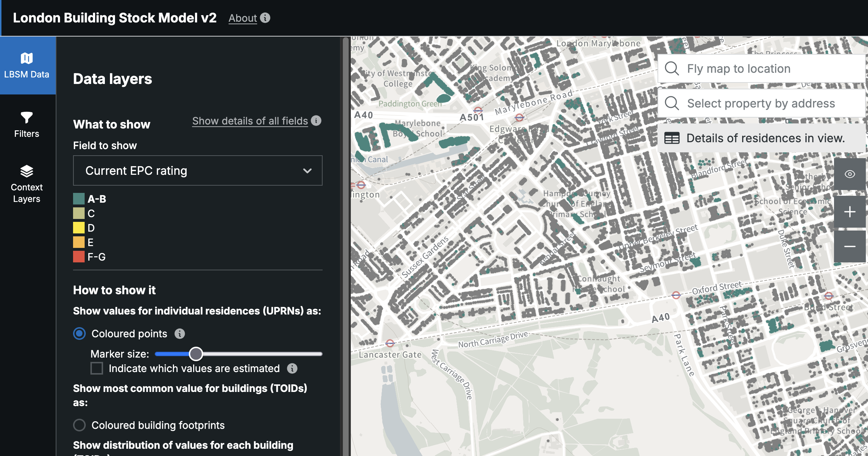The width and height of the screenshot is (868, 456).
Task: Click the Marker size slider handle
Action: 196,354
